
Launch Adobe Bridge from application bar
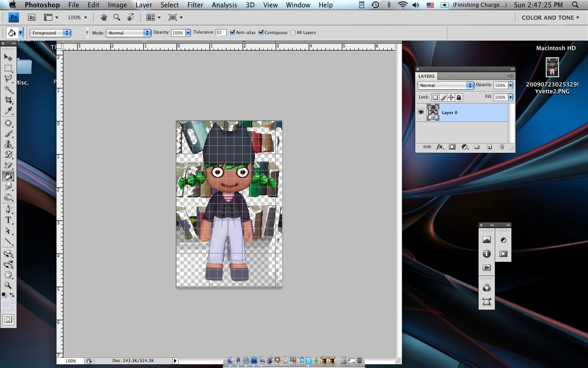point(32,17)
